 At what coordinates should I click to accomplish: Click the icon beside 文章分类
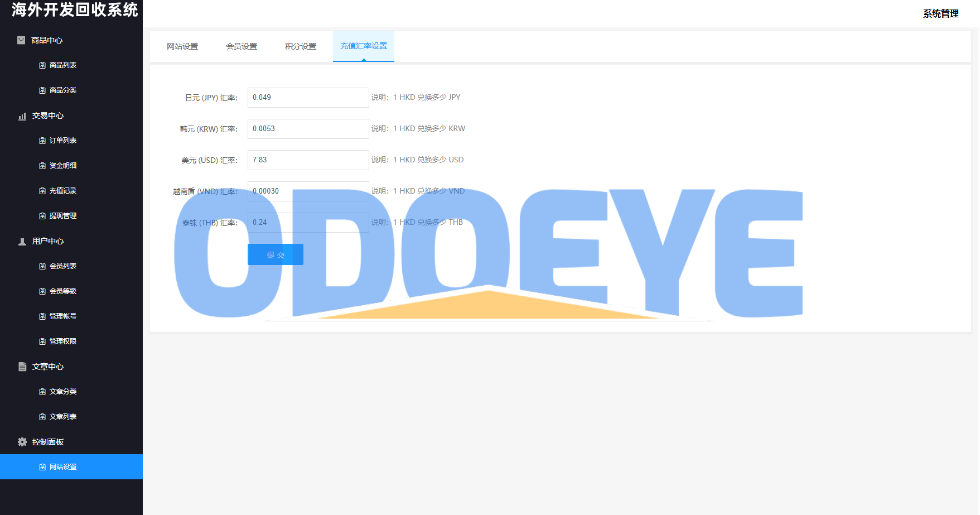42,392
